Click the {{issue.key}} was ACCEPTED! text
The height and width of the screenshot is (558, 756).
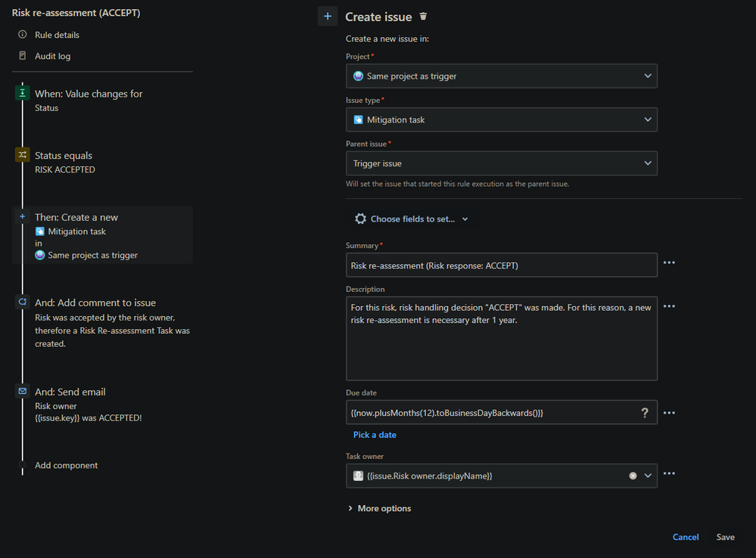pyautogui.click(x=89, y=418)
